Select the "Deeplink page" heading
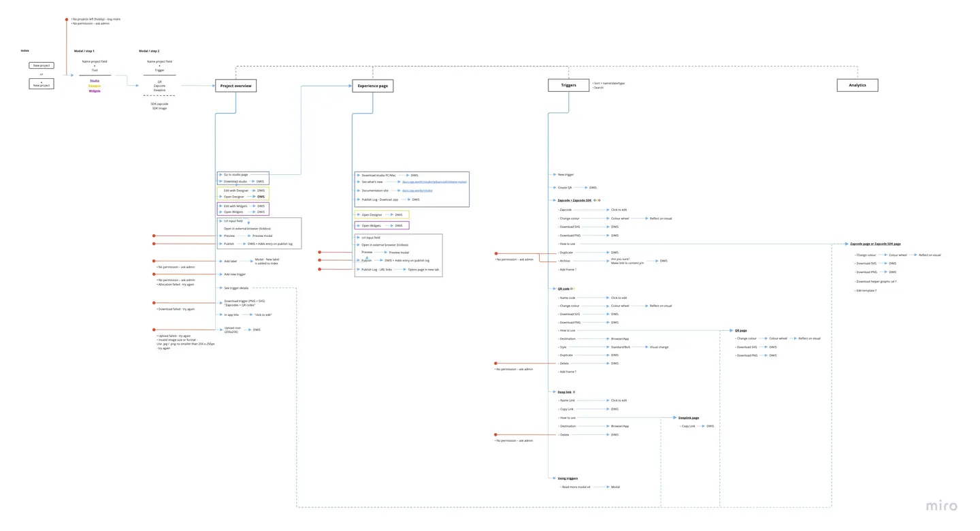The height and width of the screenshot is (531, 980). [688, 417]
